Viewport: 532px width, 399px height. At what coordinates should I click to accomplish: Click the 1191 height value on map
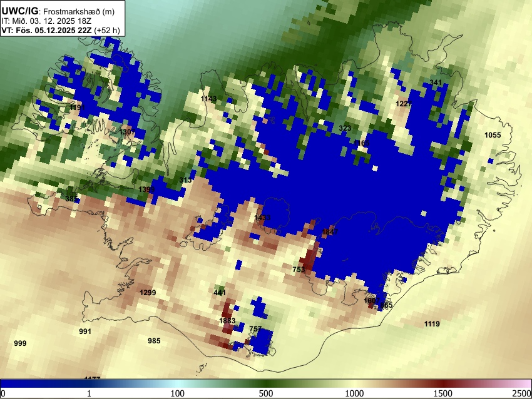coord(78,108)
